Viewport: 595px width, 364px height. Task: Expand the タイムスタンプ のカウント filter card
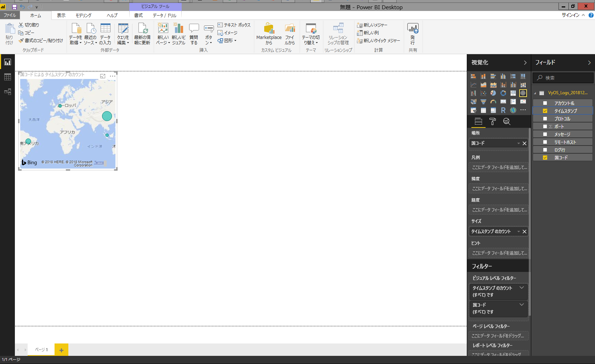coord(522,288)
